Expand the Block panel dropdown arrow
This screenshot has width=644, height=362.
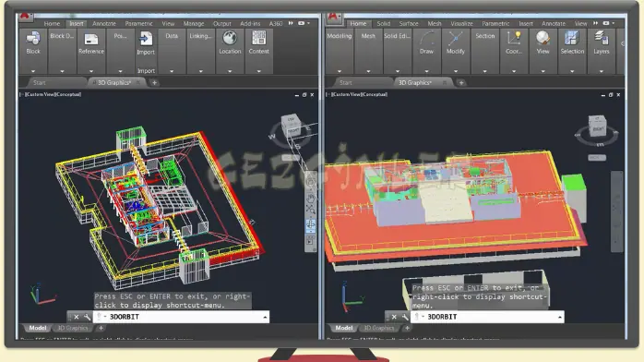click(x=33, y=71)
